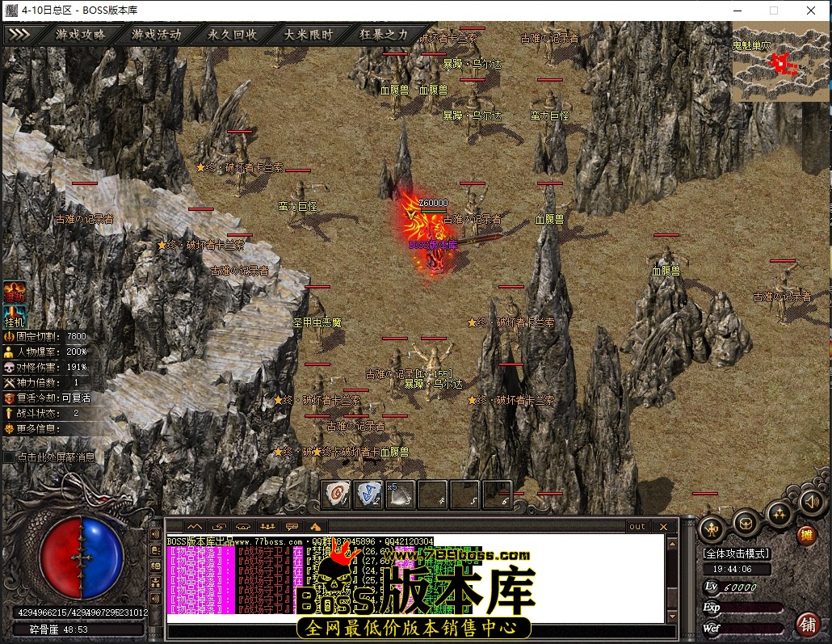Click the 固定切割 trident icon
This screenshot has height=644, width=832.
click(x=9, y=336)
